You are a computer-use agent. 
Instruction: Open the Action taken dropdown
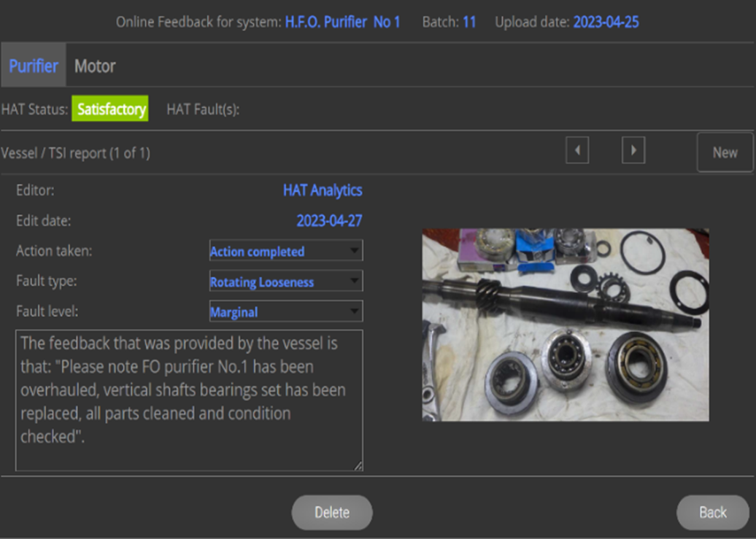pos(285,251)
